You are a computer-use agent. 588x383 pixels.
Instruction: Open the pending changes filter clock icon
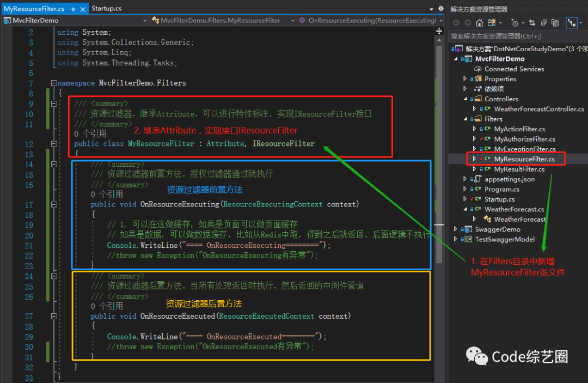click(515, 23)
